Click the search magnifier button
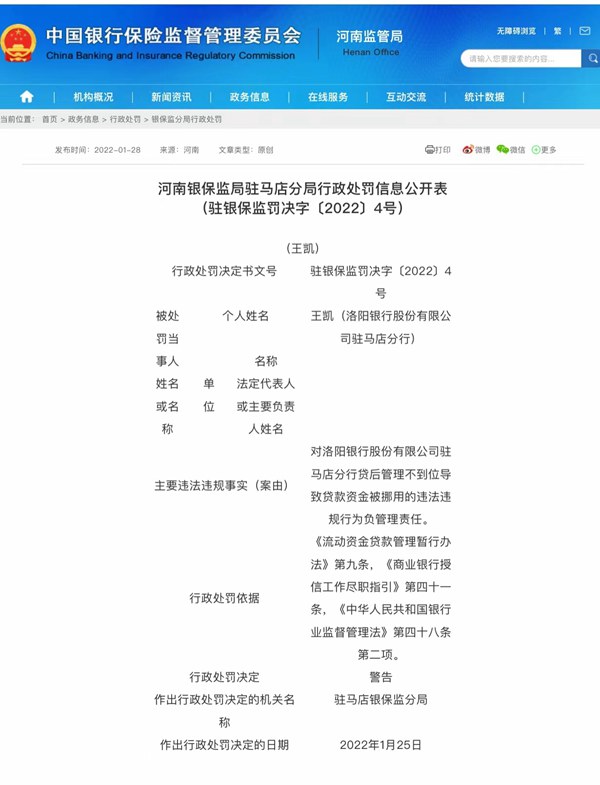The height and width of the screenshot is (785, 600). coord(591,59)
